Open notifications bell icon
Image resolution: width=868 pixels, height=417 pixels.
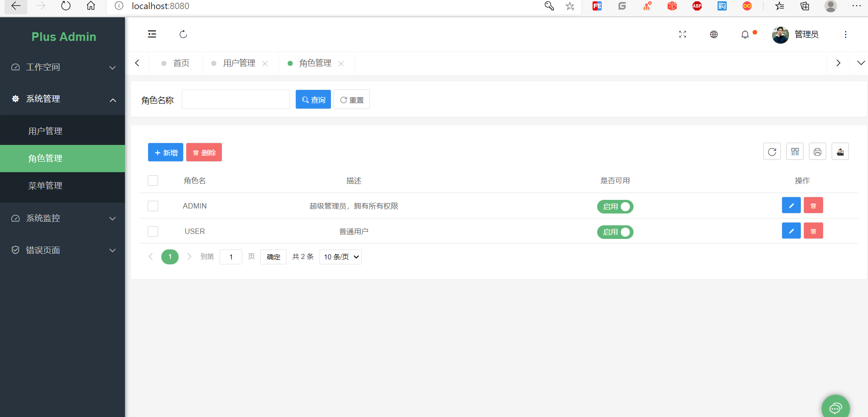[x=745, y=35]
